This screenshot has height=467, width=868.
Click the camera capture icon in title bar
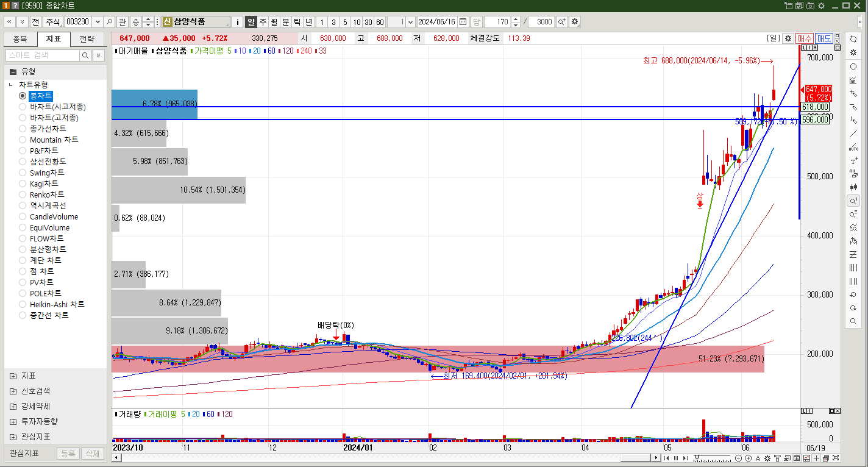point(811,5)
